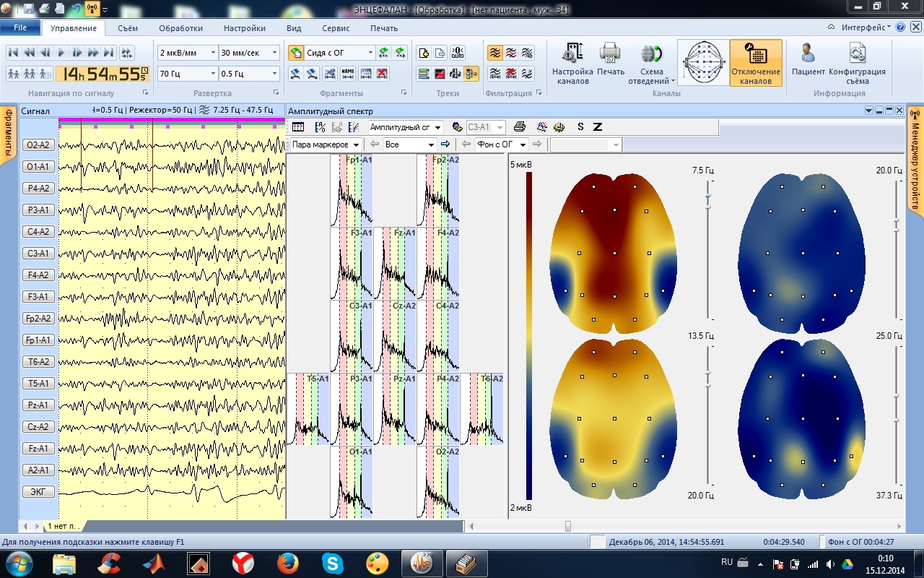Image resolution: width=924 pixels, height=578 pixels.
Task: Open the 'Фрагменты' side panel tab
Action: 9,135
